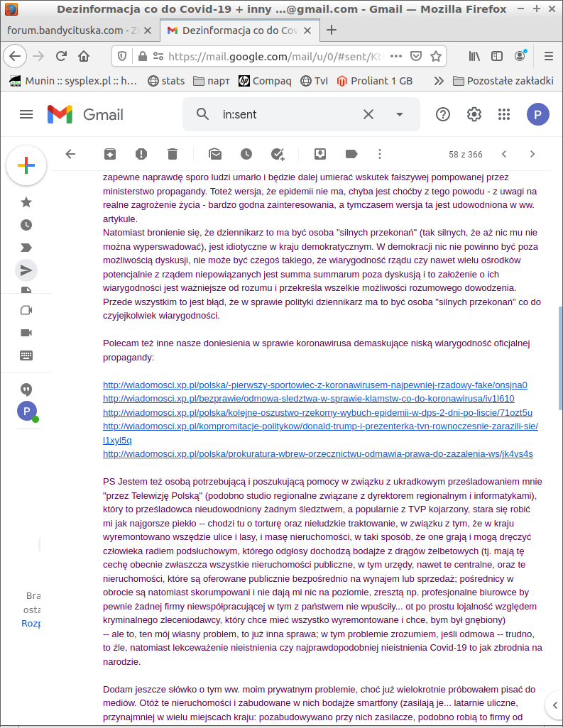Add email to Tasks
The image size is (563, 728).
(278, 154)
